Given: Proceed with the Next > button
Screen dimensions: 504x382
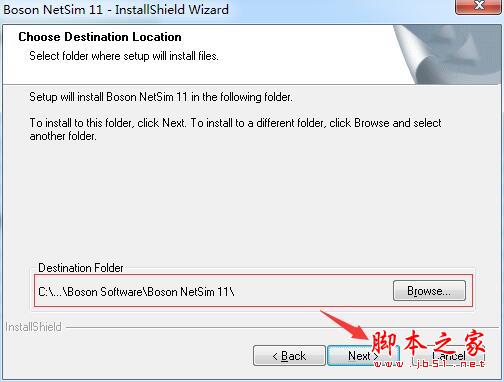Looking at the screenshot, I should coord(363,356).
